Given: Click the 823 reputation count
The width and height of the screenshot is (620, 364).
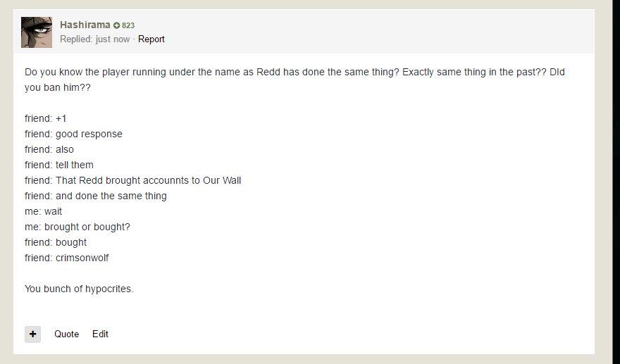Looking at the screenshot, I should coord(128,25).
